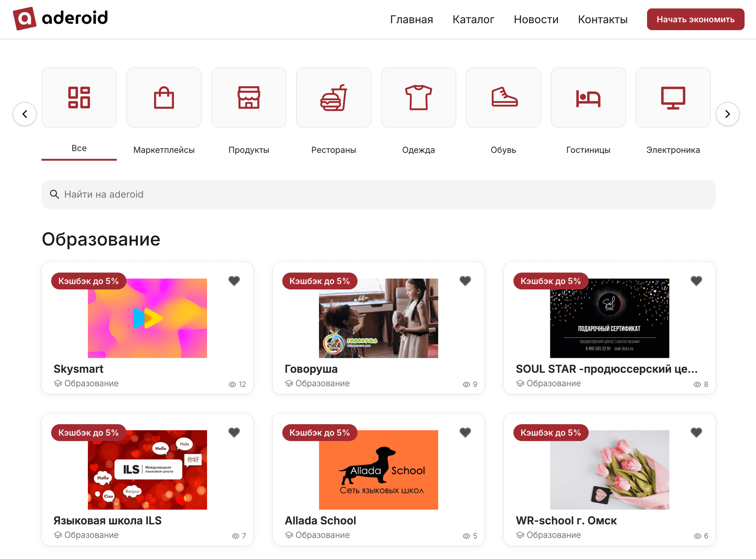Open the WR-school tulips thumbnail
Viewport: 756px width, 559px height.
coord(609,470)
